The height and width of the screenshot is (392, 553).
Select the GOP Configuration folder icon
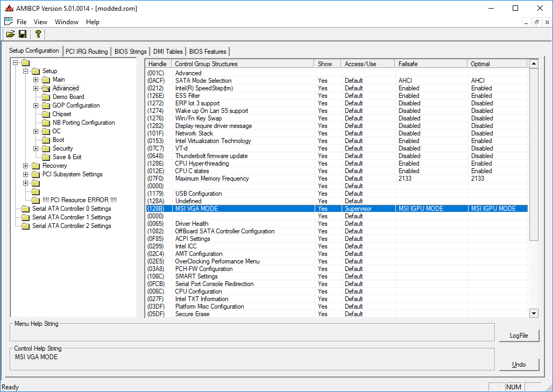[46, 106]
